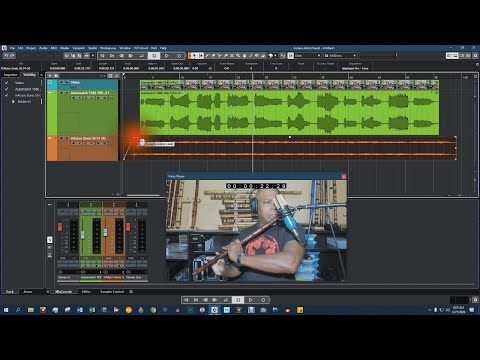Close the Video Player window
480x360 pixels.
[x=343, y=176]
